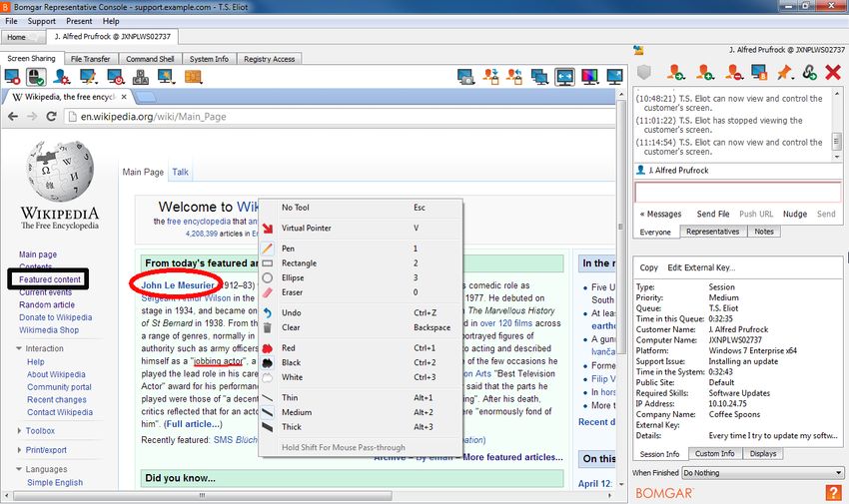Click the monitor with camera screenshot icon
This screenshot has width=849, height=504.
click(x=465, y=77)
